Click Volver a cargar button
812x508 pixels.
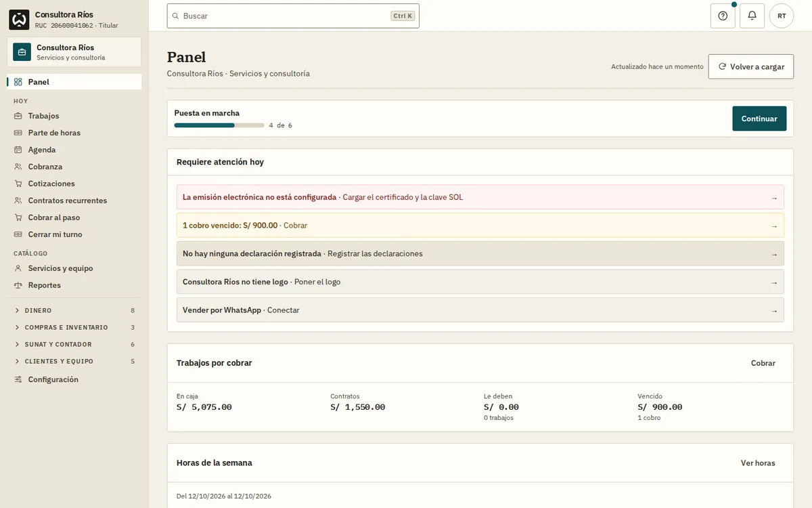pyautogui.click(x=751, y=66)
